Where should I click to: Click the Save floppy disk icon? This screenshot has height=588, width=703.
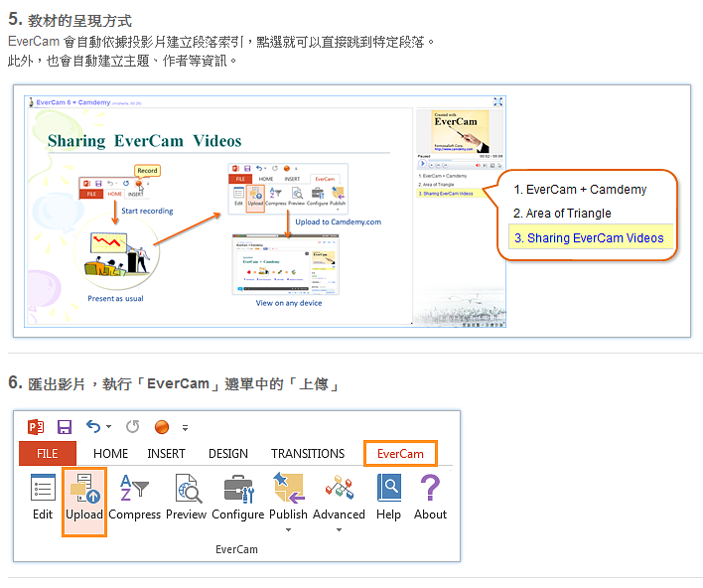tap(65, 427)
